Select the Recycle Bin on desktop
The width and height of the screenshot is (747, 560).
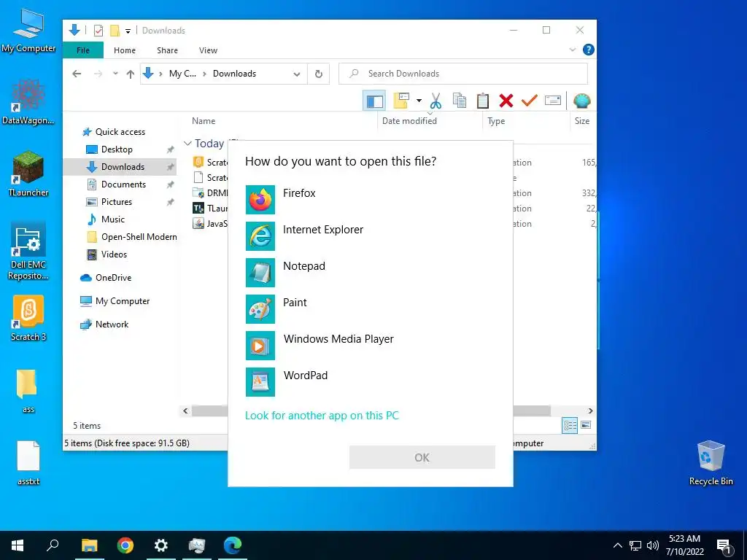(711, 463)
